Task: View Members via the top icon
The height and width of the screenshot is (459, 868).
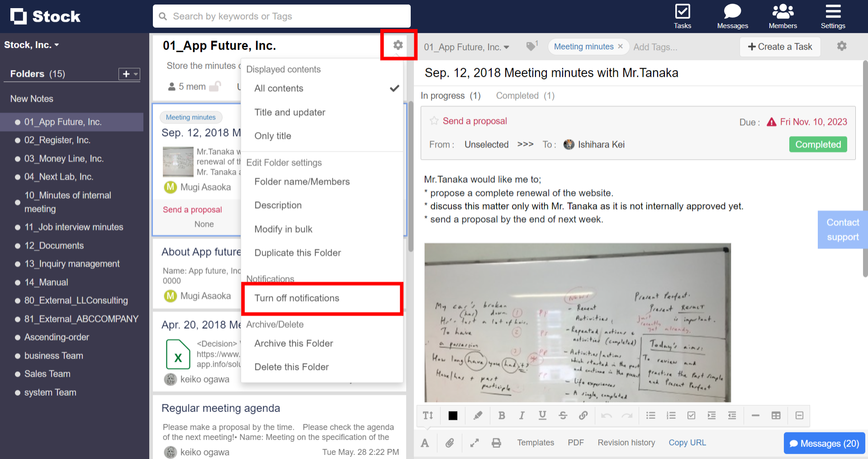Action: click(782, 16)
